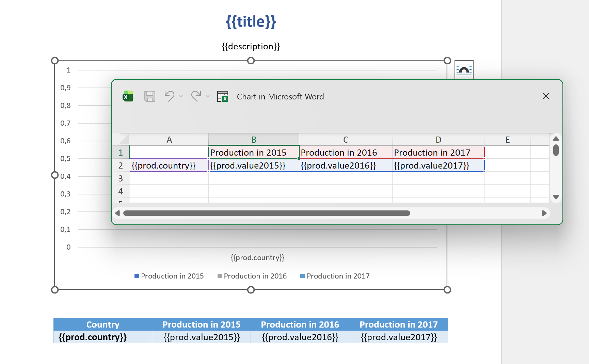Click the Redo arrow icon
589x364 pixels.
click(x=196, y=96)
